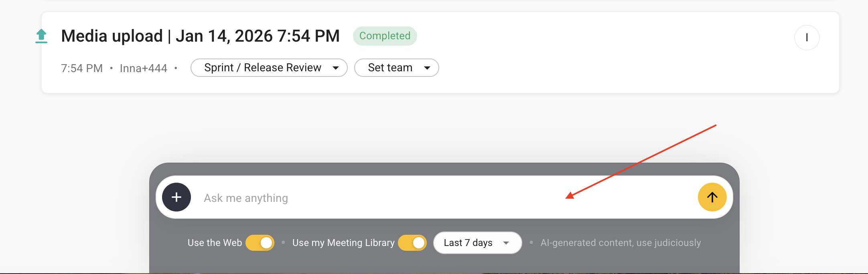Click the yellow submit arrow icon
Viewport: 868px width, 274px height.
point(712,197)
